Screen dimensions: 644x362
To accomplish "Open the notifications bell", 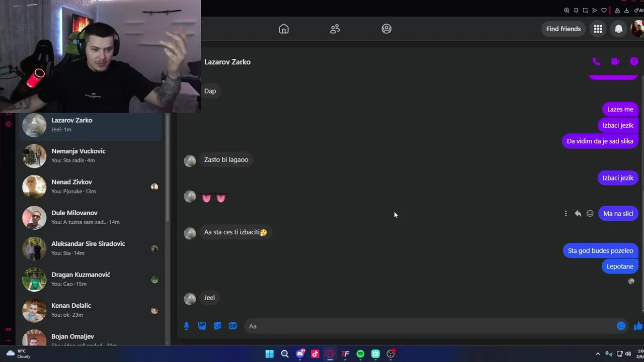I will pyautogui.click(x=618, y=29).
